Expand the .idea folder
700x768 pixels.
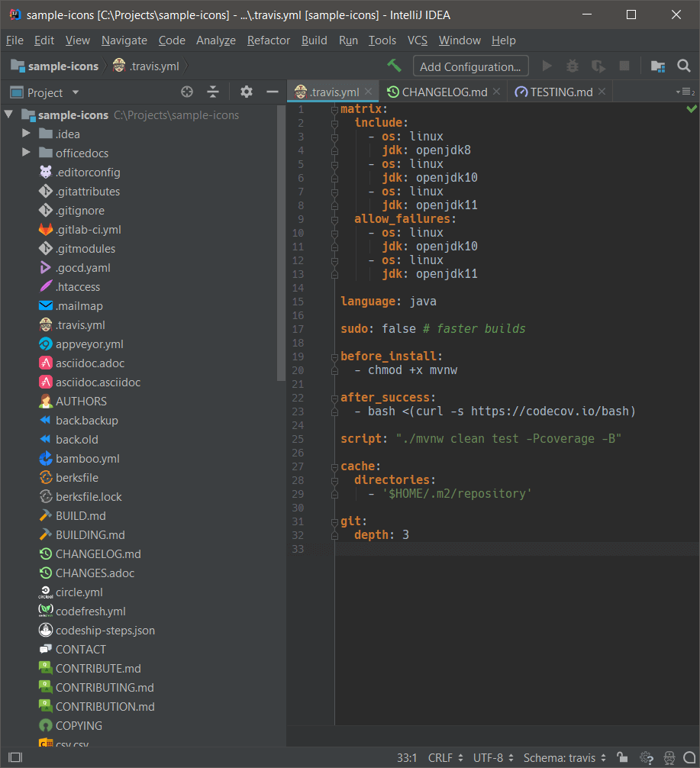click(x=25, y=133)
